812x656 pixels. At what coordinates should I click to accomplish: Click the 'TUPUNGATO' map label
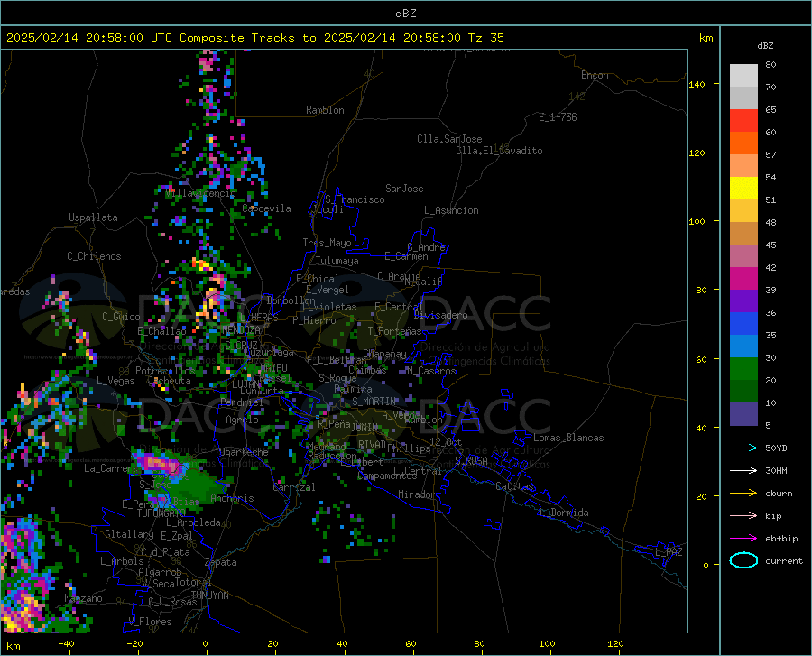coord(161,513)
